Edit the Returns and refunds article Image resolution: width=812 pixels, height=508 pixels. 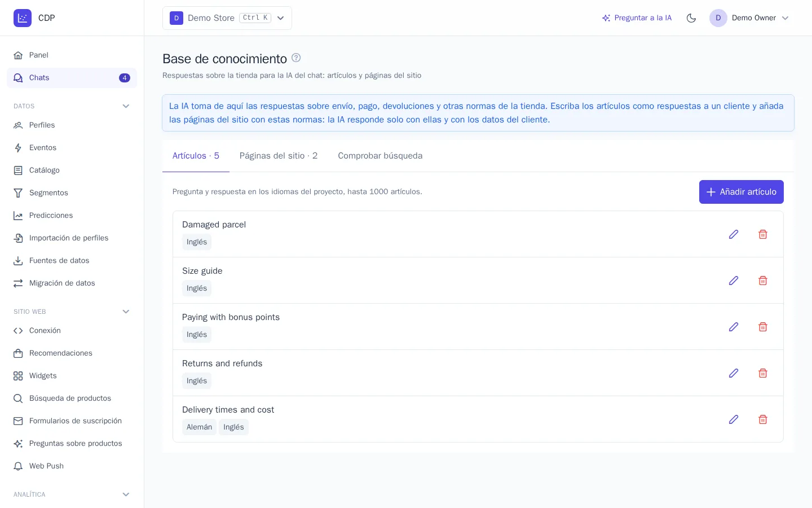pos(734,373)
